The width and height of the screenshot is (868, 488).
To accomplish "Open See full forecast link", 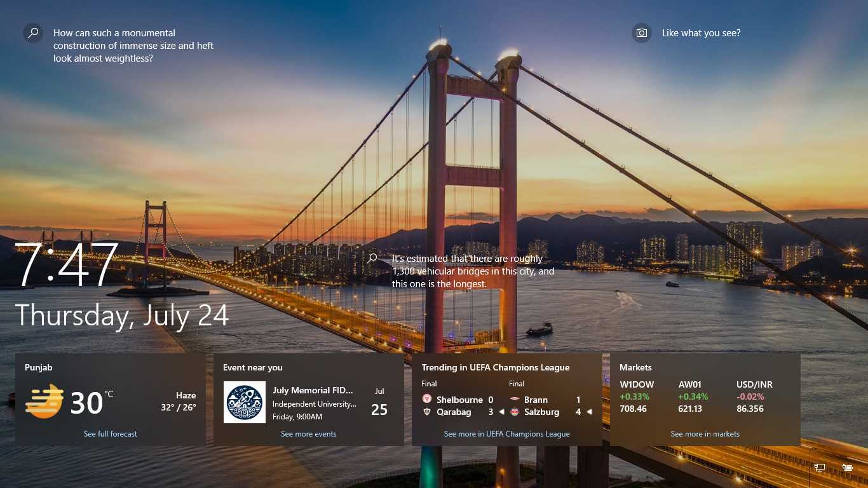I will tap(111, 434).
